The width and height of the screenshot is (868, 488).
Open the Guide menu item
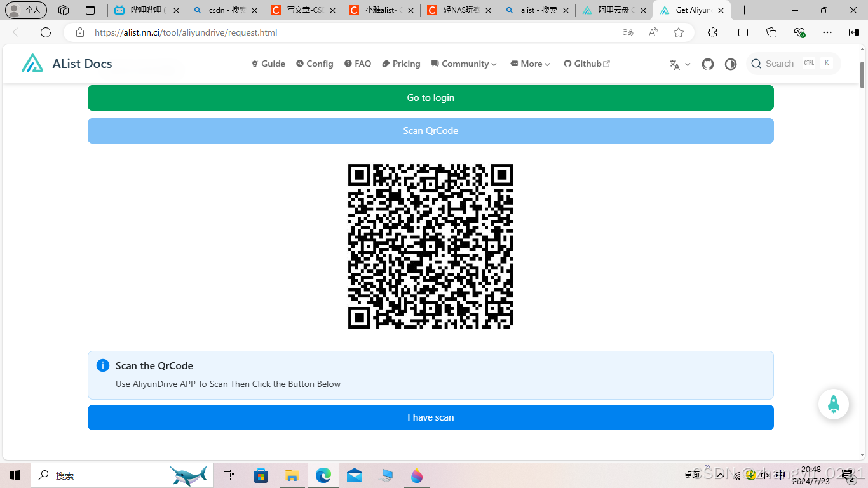click(268, 64)
